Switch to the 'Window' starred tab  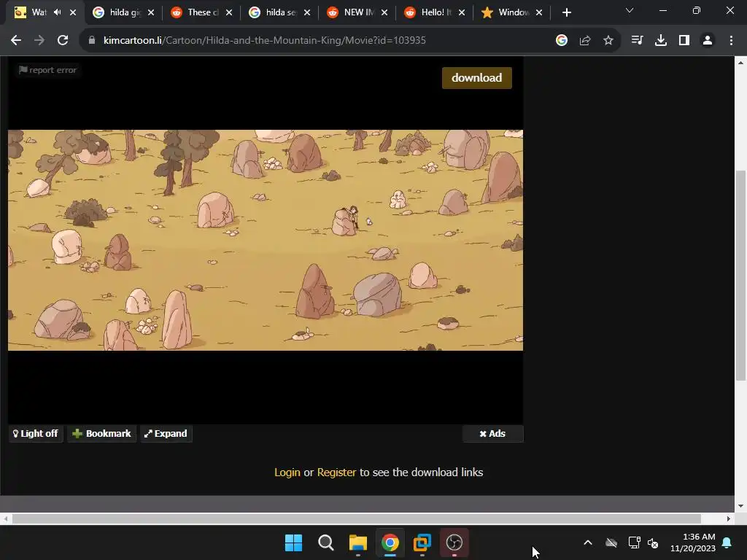pyautogui.click(x=511, y=12)
